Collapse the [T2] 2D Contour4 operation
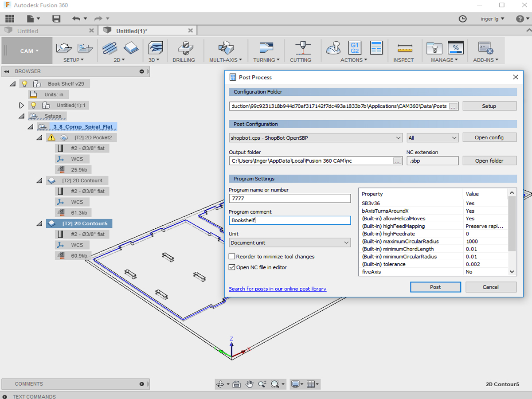The width and height of the screenshot is (532, 399). [39, 180]
